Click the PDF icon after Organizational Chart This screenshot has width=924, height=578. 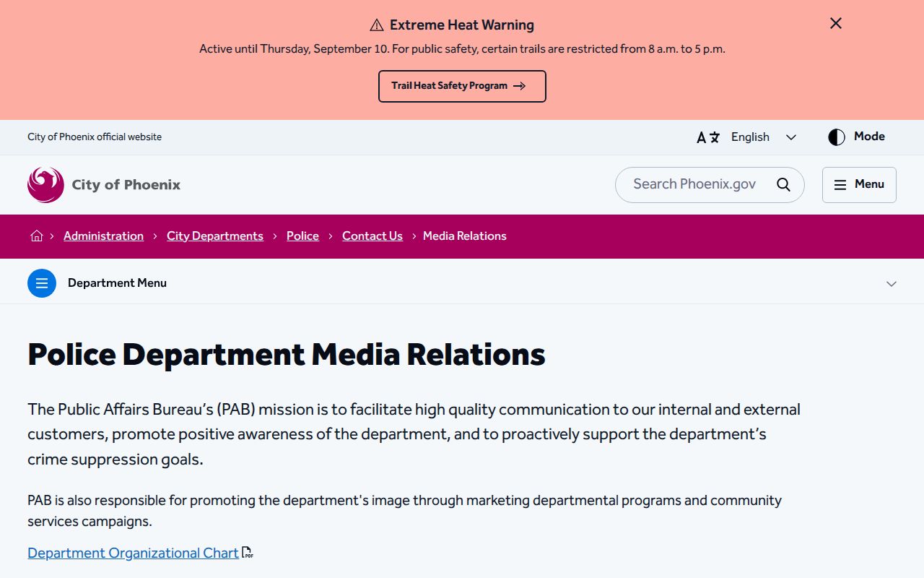tap(248, 553)
